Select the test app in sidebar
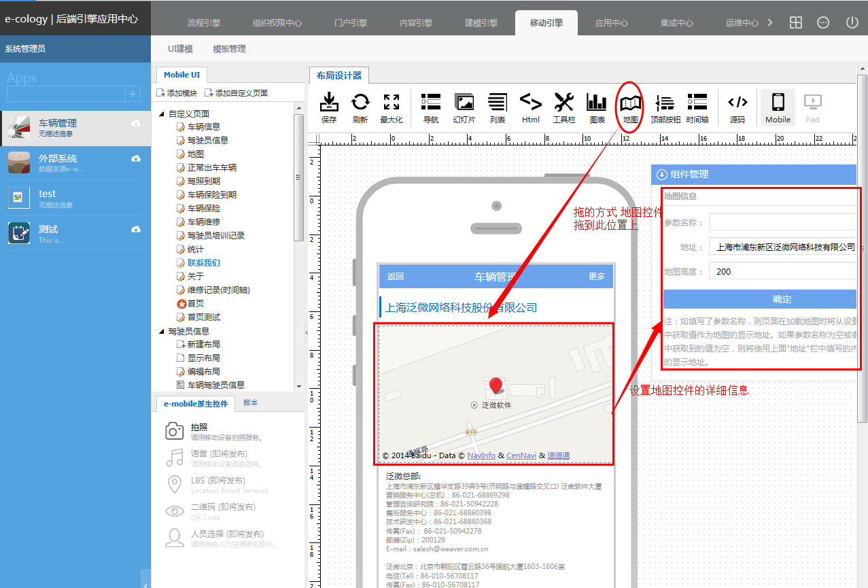This screenshot has width=868, height=588. click(x=75, y=197)
